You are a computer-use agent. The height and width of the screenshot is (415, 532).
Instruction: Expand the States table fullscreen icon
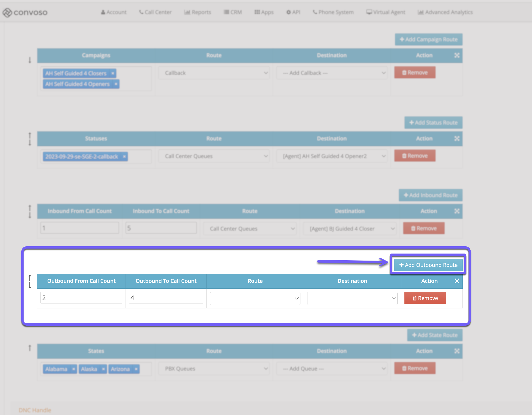coord(457,351)
